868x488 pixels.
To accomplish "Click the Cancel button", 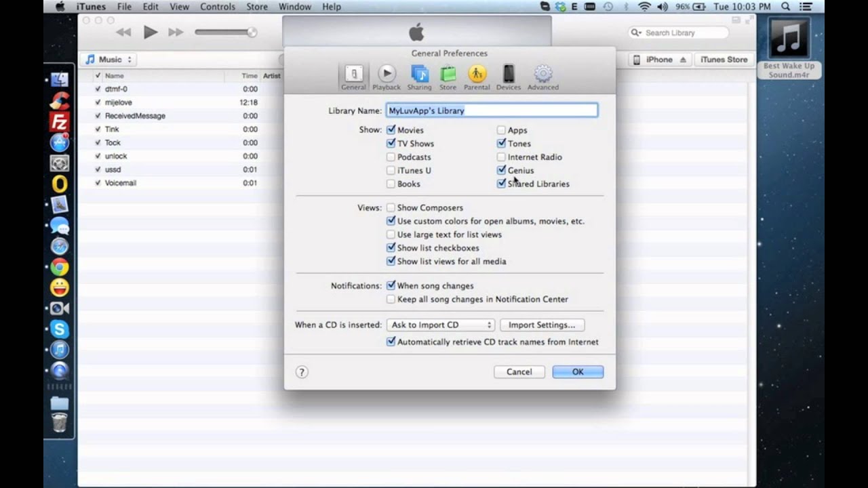I will (x=519, y=371).
